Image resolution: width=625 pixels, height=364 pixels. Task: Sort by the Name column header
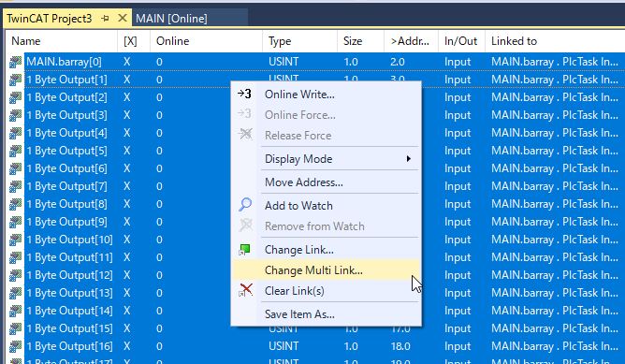click(62, 41)
